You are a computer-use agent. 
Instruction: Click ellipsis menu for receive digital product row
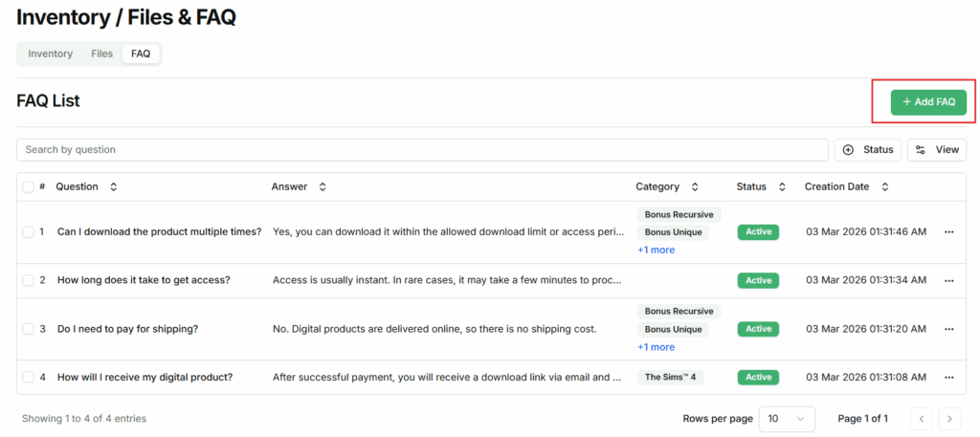[x=948, y=378]
